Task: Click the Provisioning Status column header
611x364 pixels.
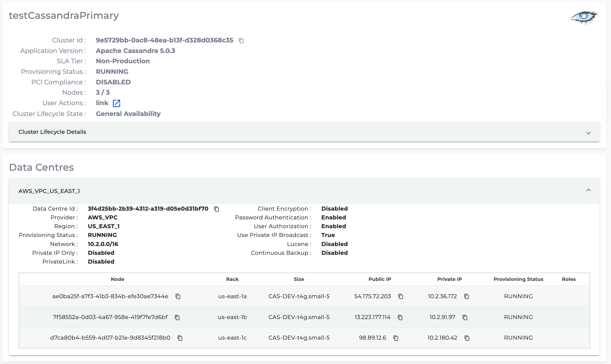Action: click(518, 279)
